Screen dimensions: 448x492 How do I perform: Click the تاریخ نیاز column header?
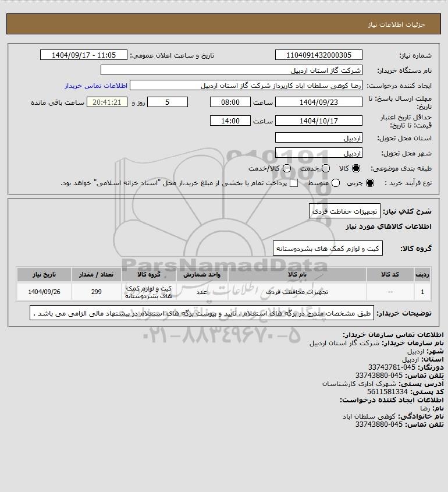44,275
